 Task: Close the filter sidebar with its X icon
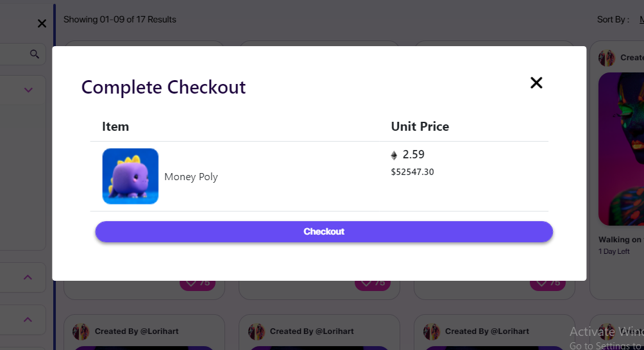pos(42,24)
